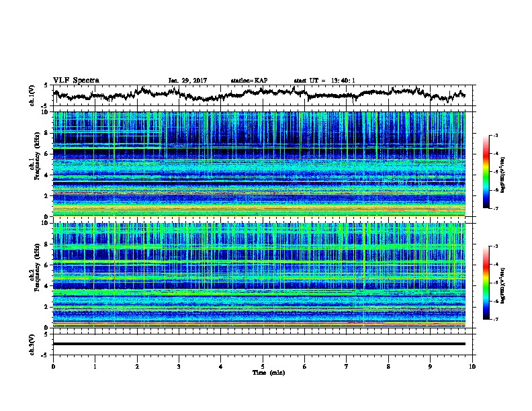Click time axis tick label "4"

coord(221,367)
